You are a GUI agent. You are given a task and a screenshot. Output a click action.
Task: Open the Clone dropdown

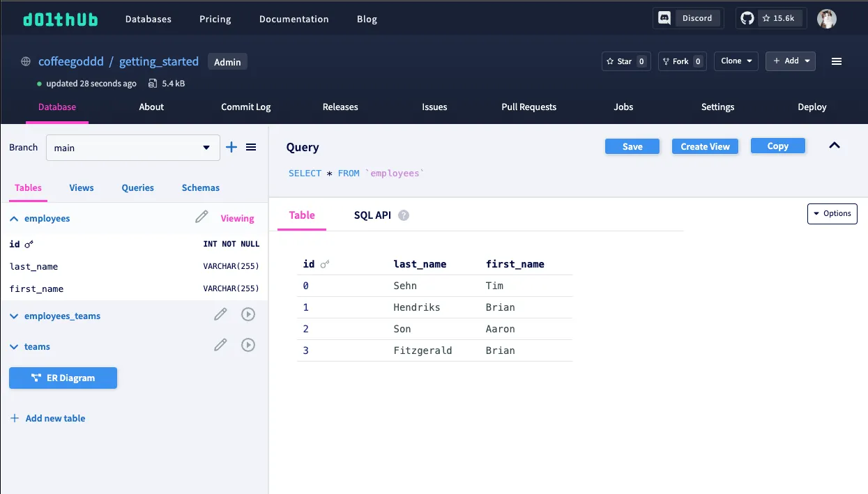click(x=738, y=61)
